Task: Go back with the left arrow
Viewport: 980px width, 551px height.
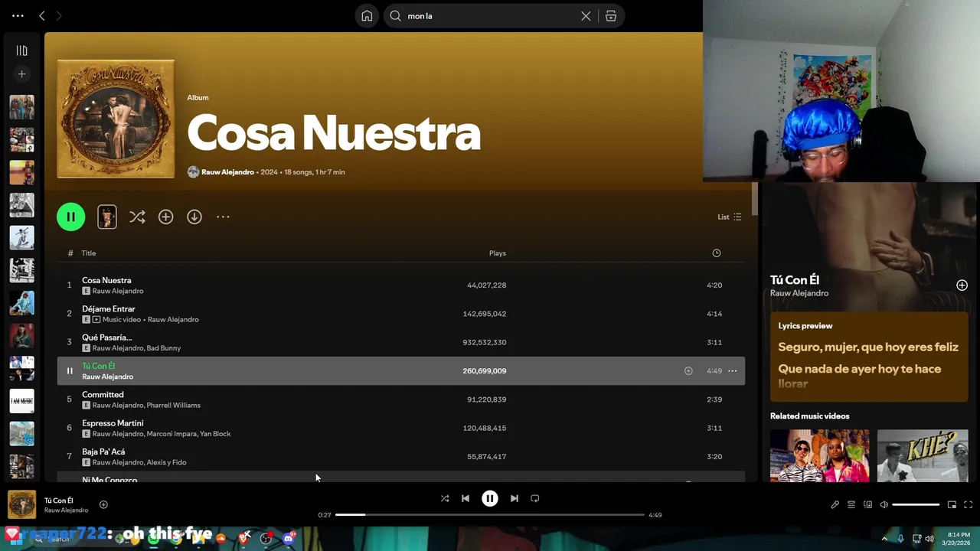Action: coord(42,15)
